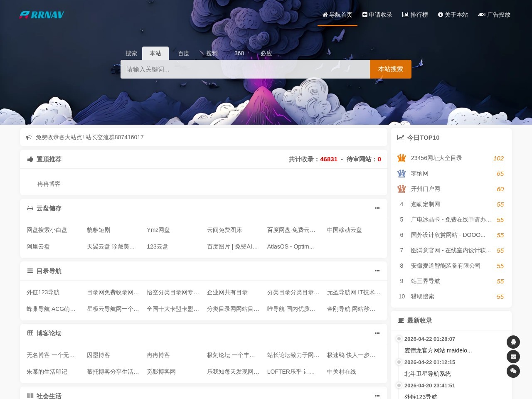Switch search engine to 百度
532x399 pixels.
pos(183,53)
